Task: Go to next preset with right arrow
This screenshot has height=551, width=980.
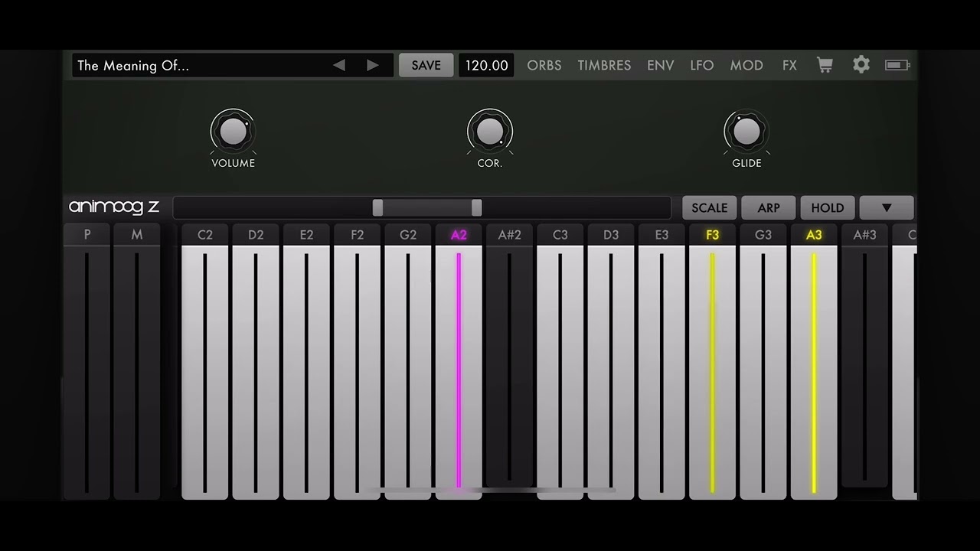Action: coord(373,65)
